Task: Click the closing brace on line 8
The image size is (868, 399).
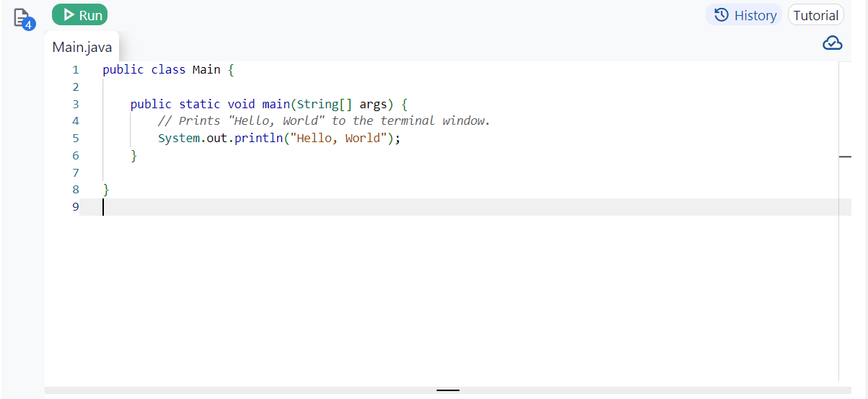Action: (x=106, y=190)
